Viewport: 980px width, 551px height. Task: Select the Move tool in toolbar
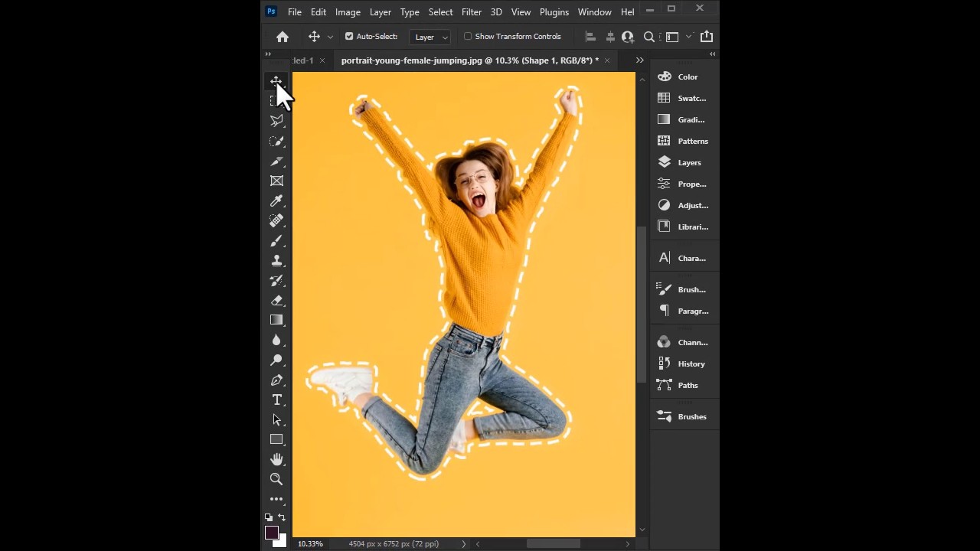point(276,81)
